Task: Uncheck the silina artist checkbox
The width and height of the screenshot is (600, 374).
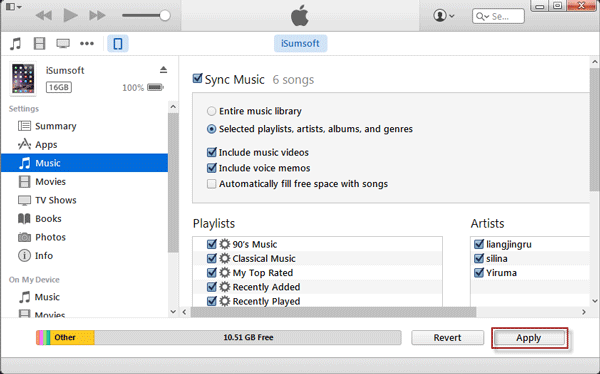Action: coord(479,258)
